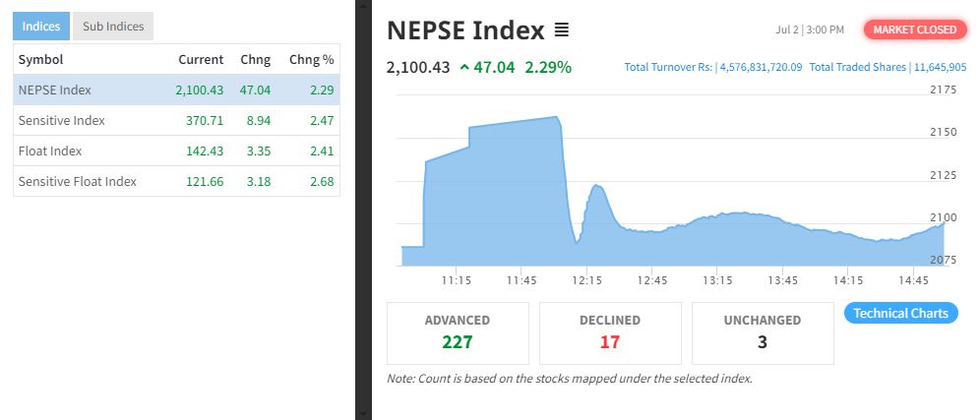Click the Symbol column header

(x=40, y=59)
